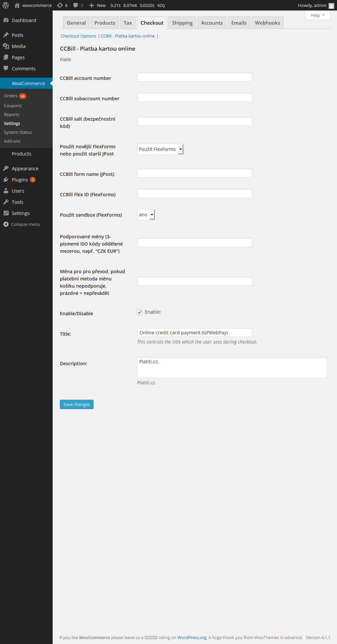Switch to the Products settings tab
This screenshot has height=644, width=337.
point(105,23)
